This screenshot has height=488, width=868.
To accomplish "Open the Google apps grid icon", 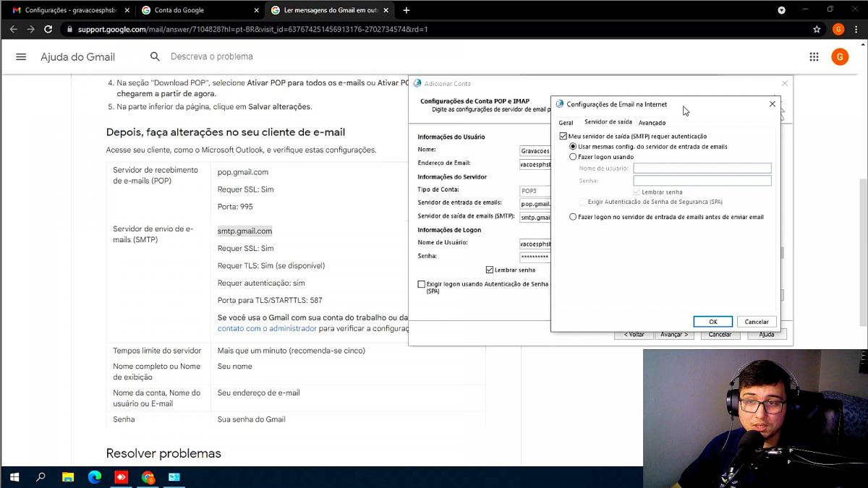I will point(814,57).
